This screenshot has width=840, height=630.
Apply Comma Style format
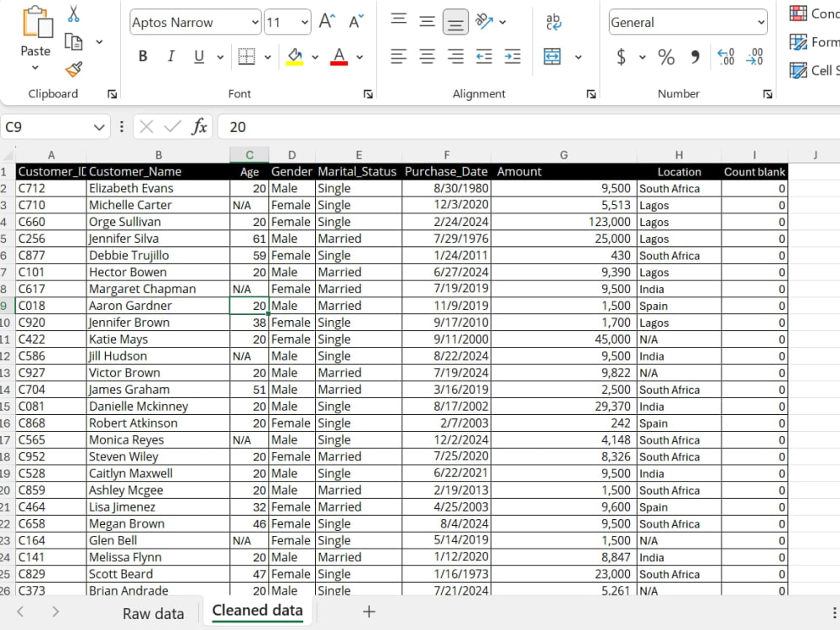pos(695,56)
